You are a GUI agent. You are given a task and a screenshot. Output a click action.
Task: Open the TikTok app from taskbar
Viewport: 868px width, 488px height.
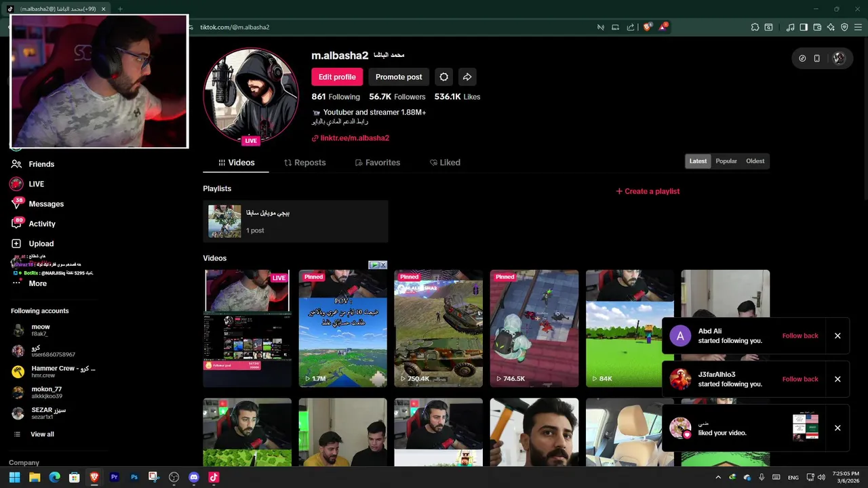pyautogui.click(x=214, y=477)
